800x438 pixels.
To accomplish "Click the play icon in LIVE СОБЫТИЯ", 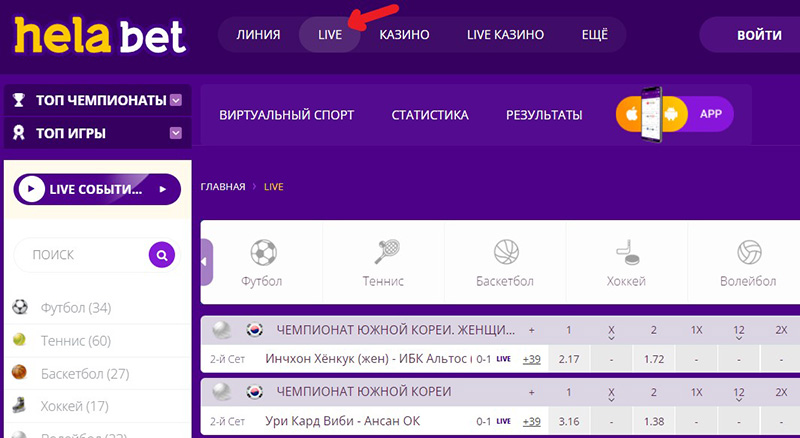I will 31,189.
